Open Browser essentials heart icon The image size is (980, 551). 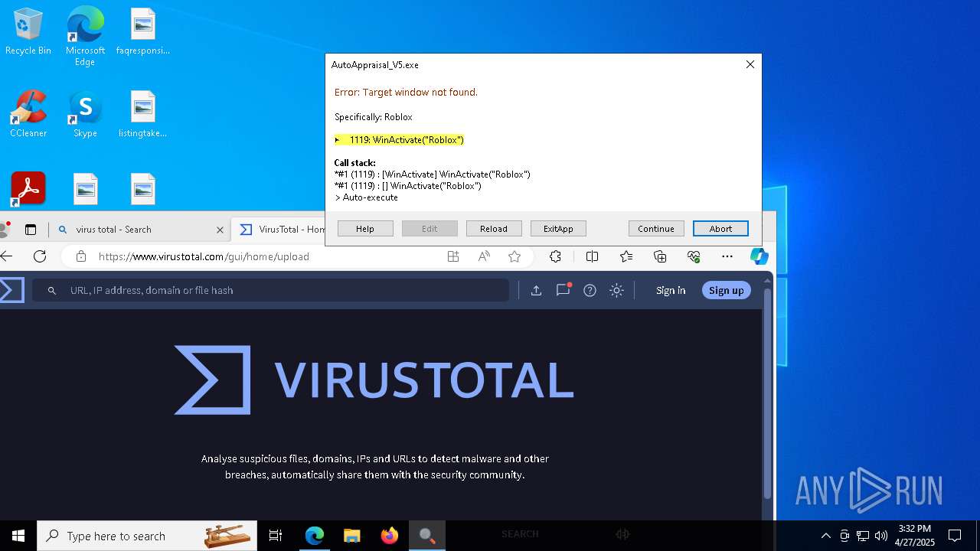click(694, 256)
